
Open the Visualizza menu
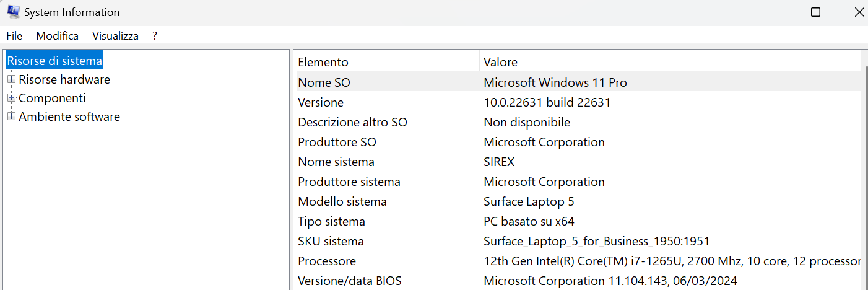pos(116,36)
